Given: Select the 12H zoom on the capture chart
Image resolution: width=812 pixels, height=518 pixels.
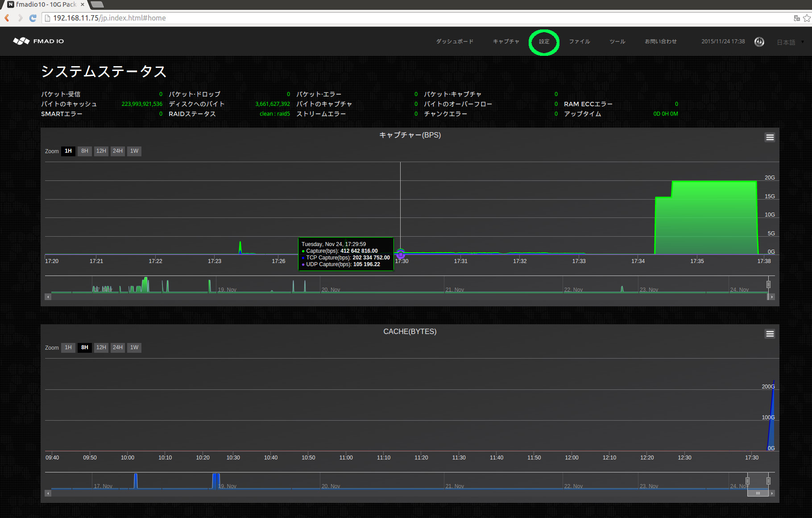Looking at the screenshot, I should (x=101, y=151).
